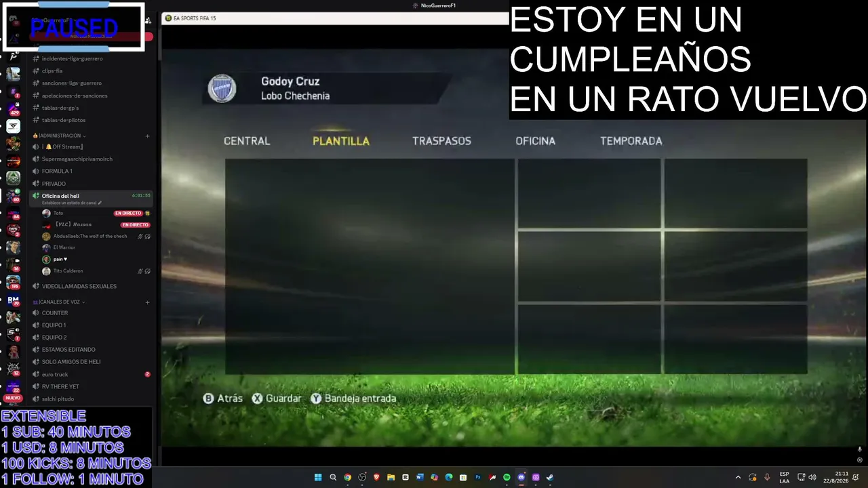868x488 pixels.
Task: Show hidden system tray icons
Action: (x=738, y=477)
